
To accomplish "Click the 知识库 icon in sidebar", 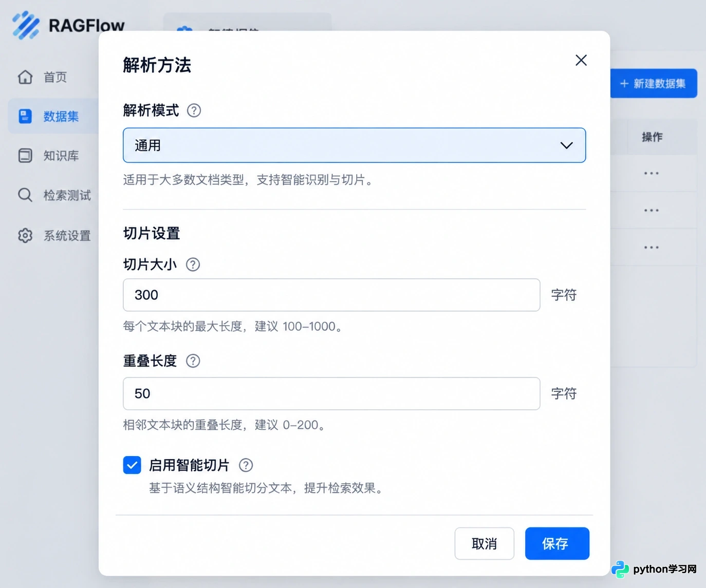I will pyautogui.click(x=25, y=156).
